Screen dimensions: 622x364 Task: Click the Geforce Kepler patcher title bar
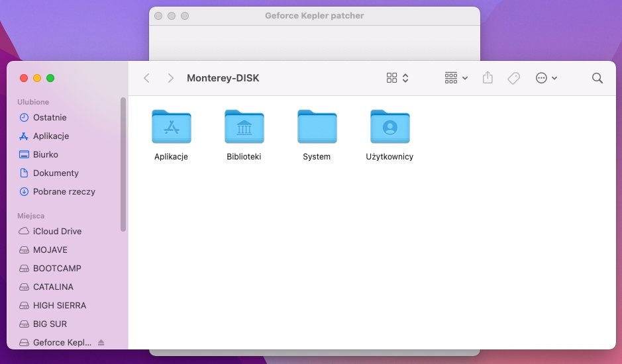point(315,16)
